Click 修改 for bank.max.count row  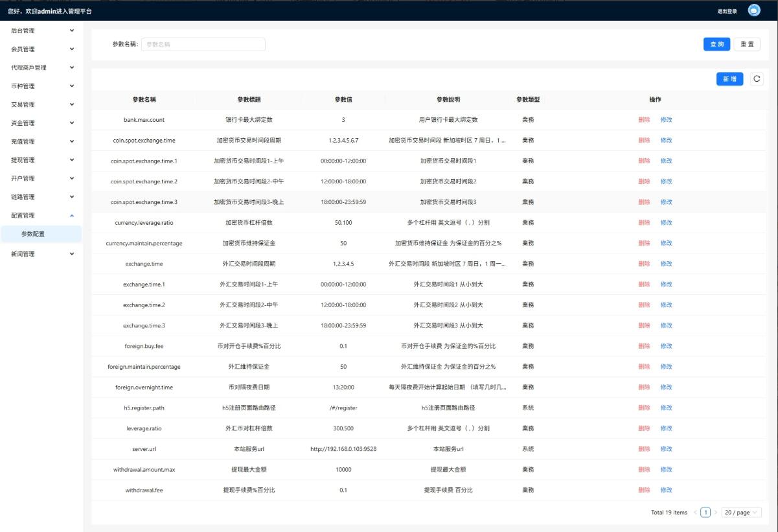pos(666,120)
